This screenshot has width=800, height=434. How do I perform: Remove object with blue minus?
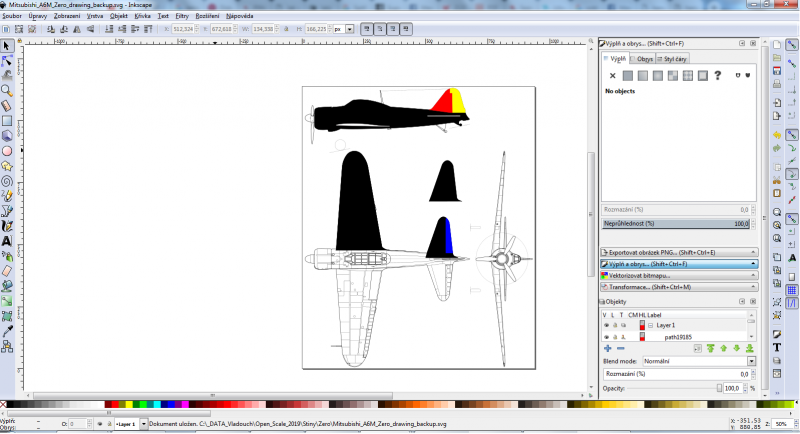(x=620, y=348)
